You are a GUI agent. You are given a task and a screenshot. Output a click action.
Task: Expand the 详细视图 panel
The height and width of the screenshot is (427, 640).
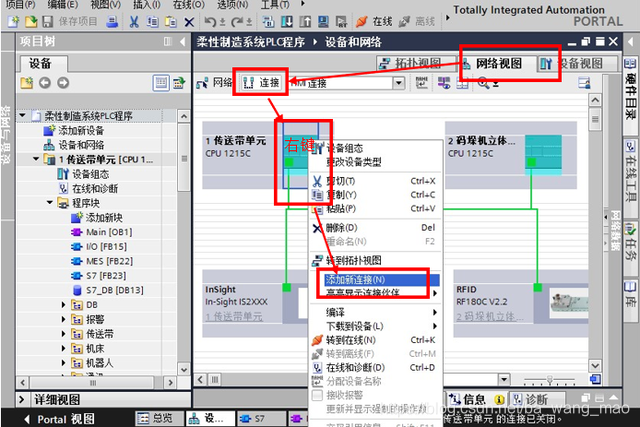coord(22,400)
